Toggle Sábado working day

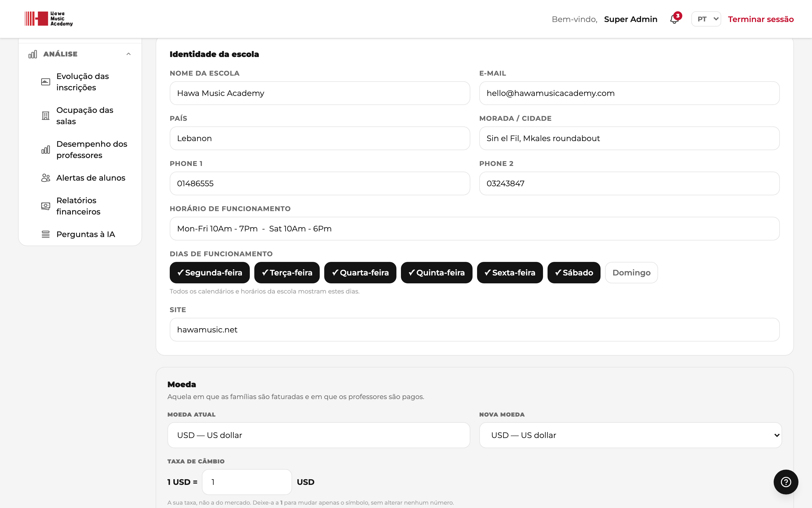pos(574,272)
